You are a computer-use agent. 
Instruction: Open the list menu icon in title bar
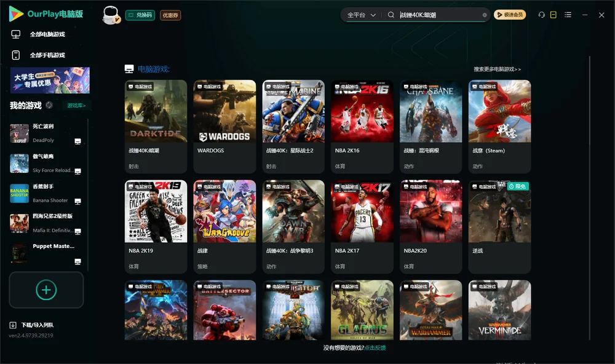click(568, 15)
